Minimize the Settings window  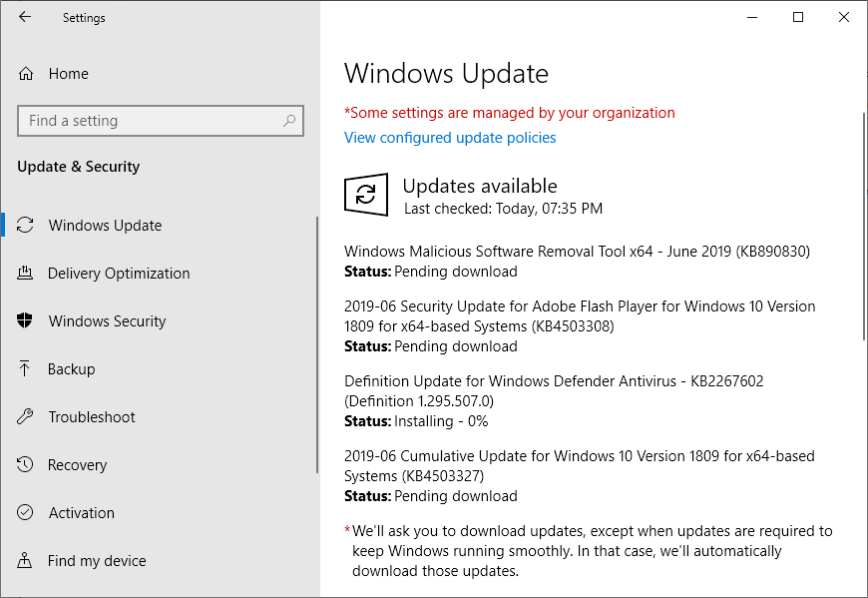click(x=752, y=17)
